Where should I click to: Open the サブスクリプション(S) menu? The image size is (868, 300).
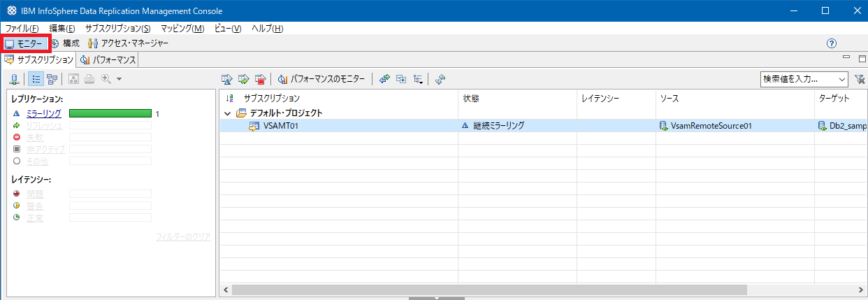coord(117,28)
